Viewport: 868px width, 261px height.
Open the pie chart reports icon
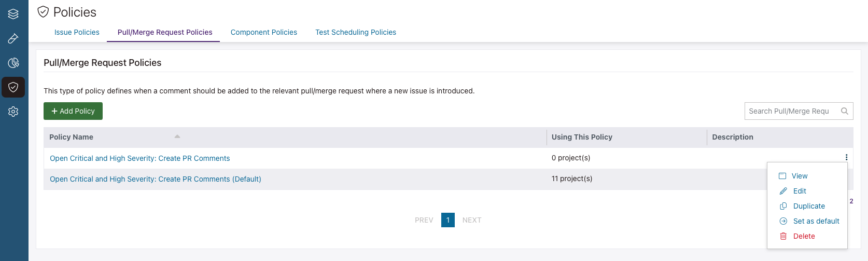point(13,63)
